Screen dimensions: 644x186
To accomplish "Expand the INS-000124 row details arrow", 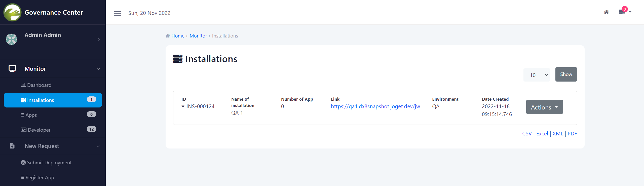I will 183,106.
